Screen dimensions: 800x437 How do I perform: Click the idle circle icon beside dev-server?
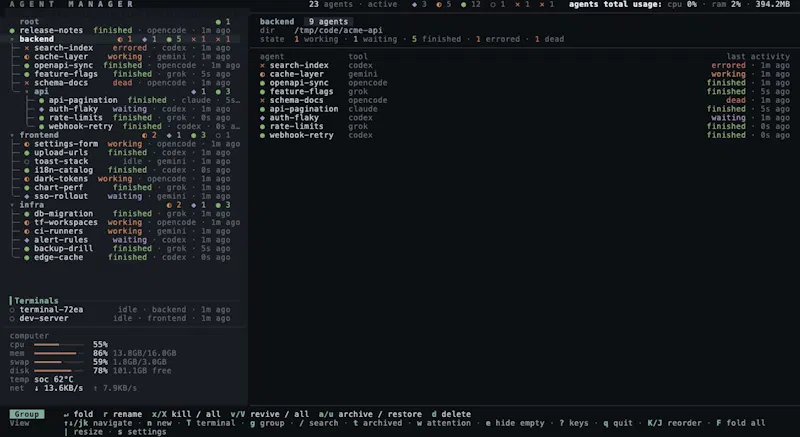[x=12, y=318]
